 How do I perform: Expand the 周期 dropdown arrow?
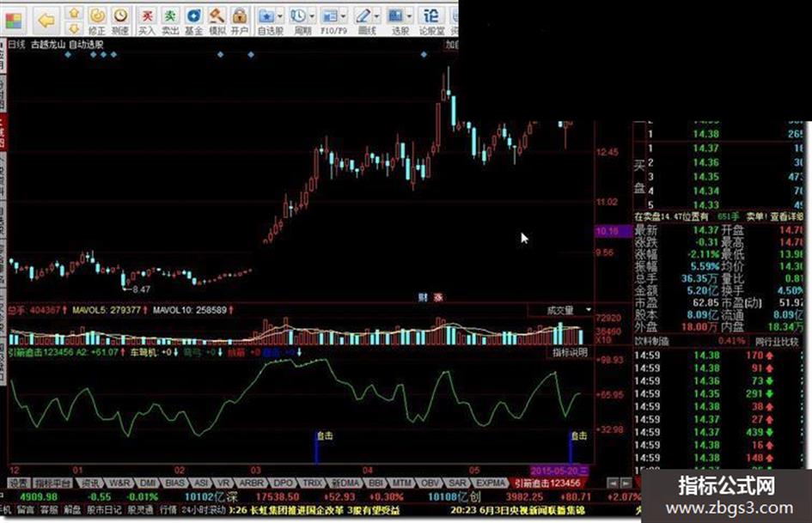(x=312, y=16)
